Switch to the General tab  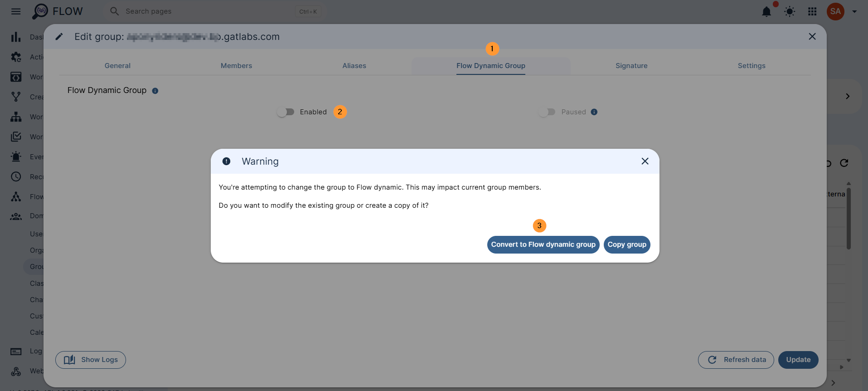tap(117, 66)
